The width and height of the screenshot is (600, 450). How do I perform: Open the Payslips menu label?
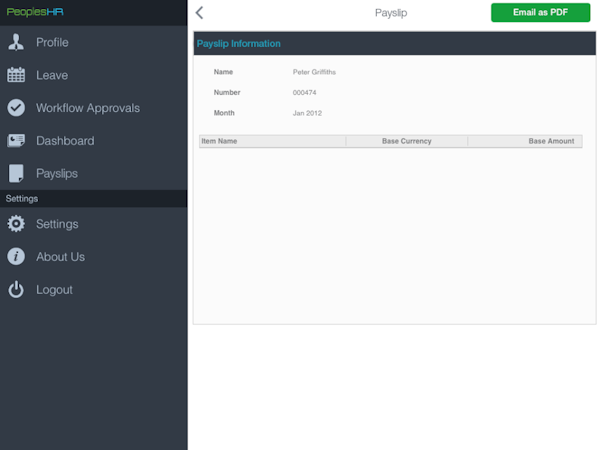pos(57,174)
